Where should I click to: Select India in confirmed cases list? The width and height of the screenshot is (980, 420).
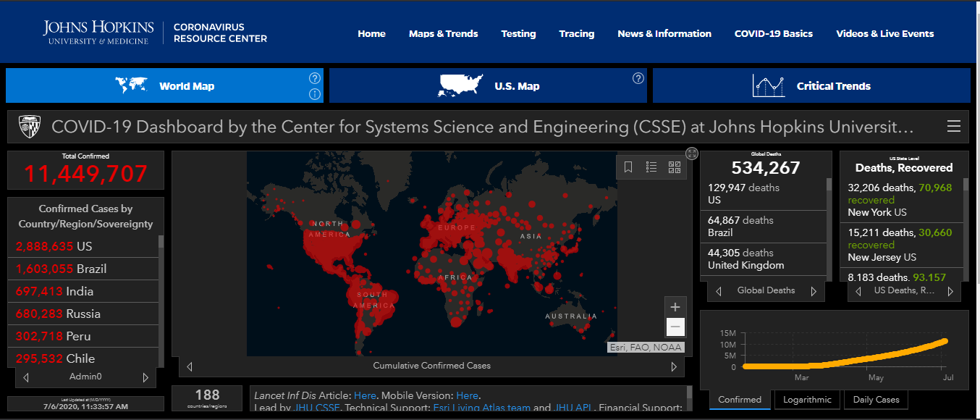[83, 291]
